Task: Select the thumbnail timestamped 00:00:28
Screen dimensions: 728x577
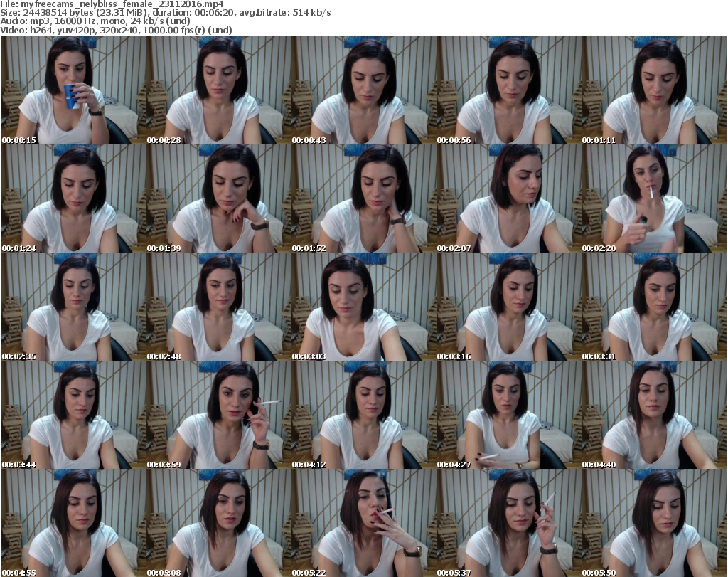Action: 219,90
